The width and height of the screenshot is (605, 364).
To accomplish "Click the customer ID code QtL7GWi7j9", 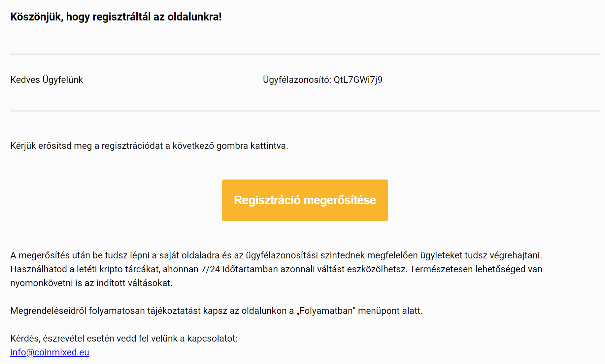I will point(358,80).
